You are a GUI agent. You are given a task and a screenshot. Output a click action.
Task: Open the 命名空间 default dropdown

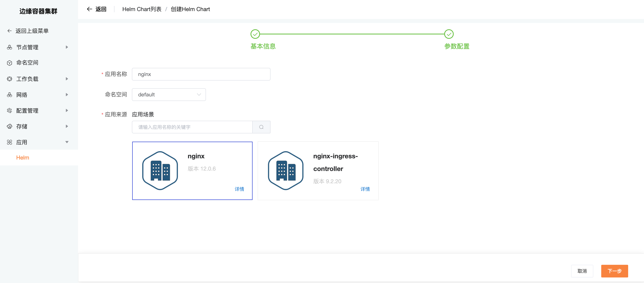click(169, 95)
